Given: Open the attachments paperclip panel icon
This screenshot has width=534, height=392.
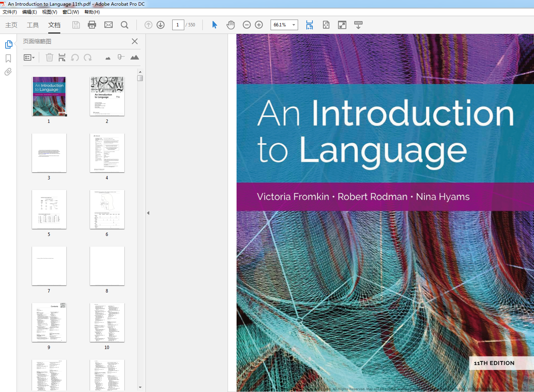Looking at the screenshot, I should pos(8,72).
